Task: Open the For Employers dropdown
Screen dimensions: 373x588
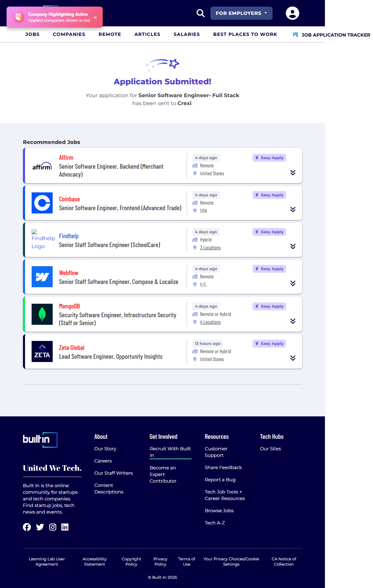Action: pyautogui.click(x=241, y=13)
